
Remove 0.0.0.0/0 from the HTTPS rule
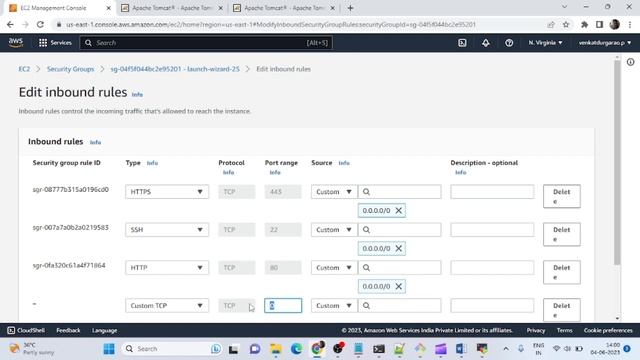pyautogui.click(x=399, y=211)
